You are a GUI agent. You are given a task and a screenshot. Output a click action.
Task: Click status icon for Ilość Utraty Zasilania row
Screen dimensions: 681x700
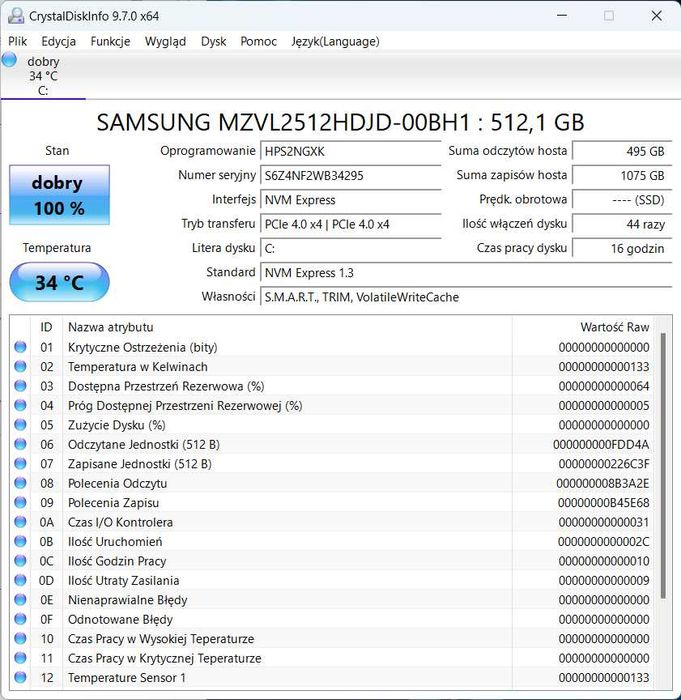coord(20,580)
